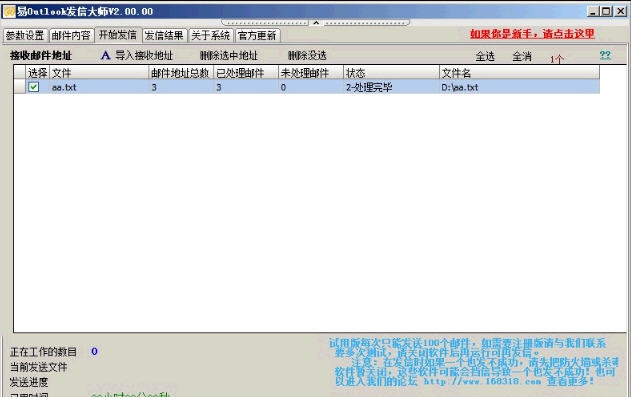Click the 已处理邮件 column header
The image size is (631, 397).
[245, 73]
